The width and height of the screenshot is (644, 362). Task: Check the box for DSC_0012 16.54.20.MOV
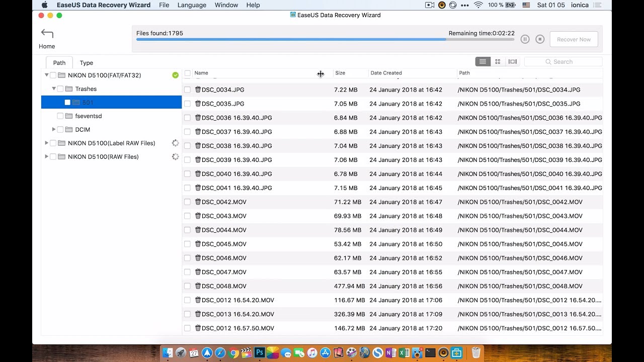click(187, 300)
